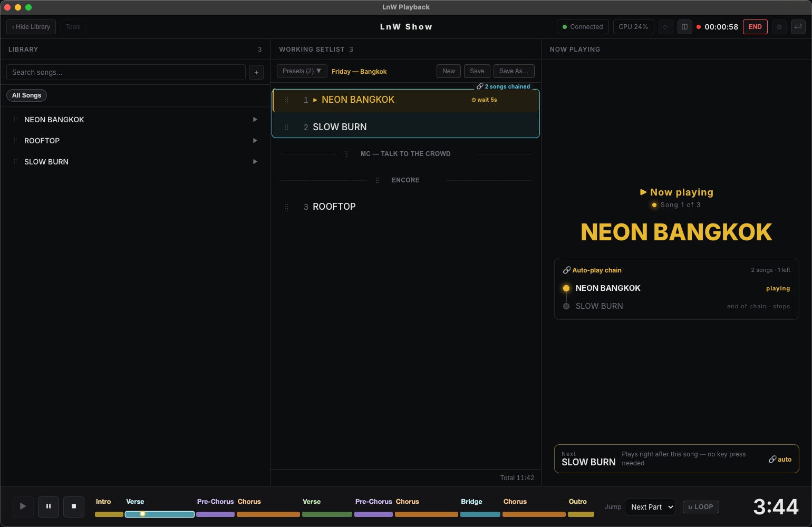Click the wait 5s timer badge

[484, 100]
